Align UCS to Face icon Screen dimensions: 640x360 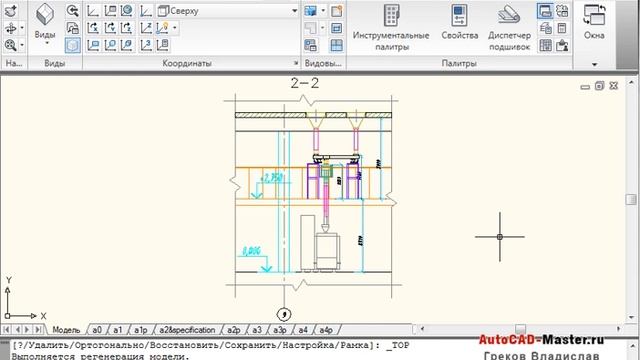pos(127,45)
